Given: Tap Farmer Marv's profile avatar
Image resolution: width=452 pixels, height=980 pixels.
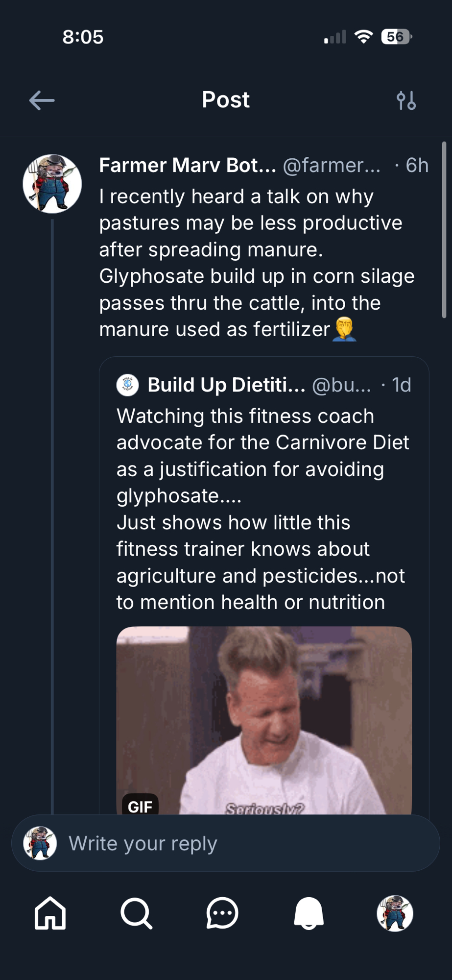Looking at the screenshot, I should click(x=52, y=184).
